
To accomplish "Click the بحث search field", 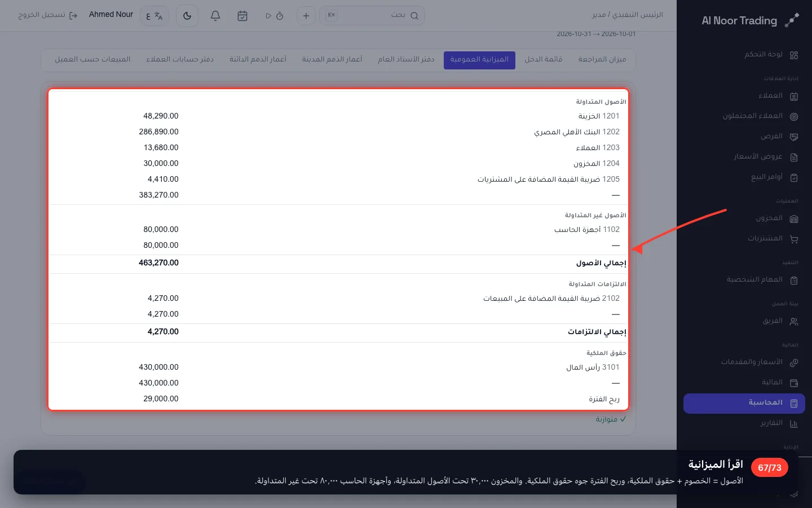I will click(x=372, y=16).
